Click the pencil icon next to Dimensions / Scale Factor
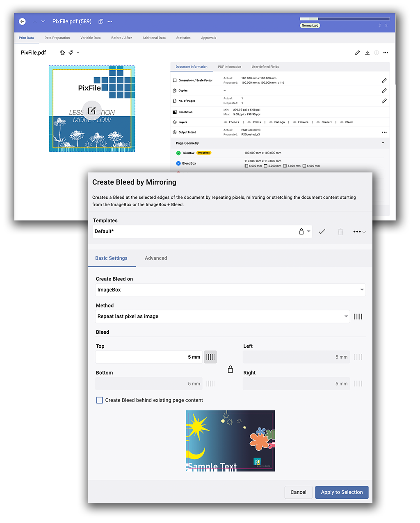 (384, 80)
